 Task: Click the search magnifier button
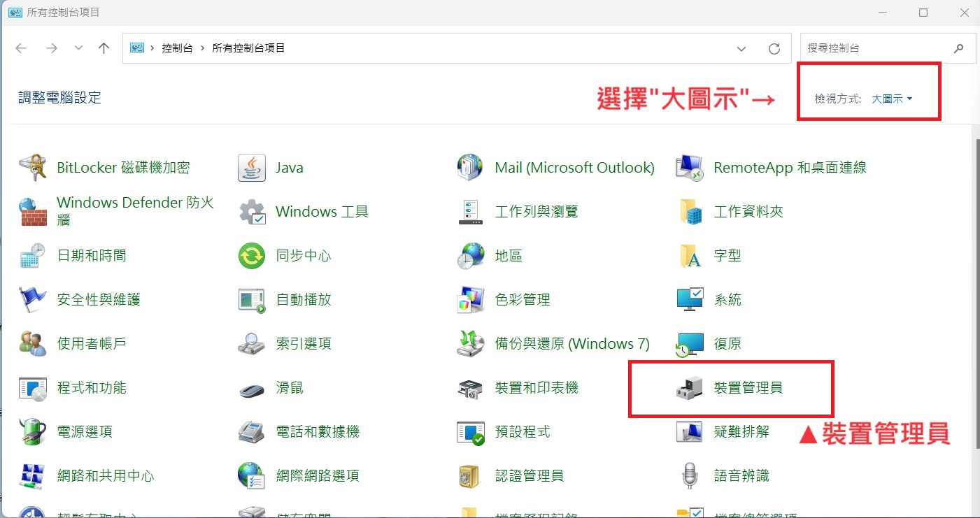coord(958,48)
